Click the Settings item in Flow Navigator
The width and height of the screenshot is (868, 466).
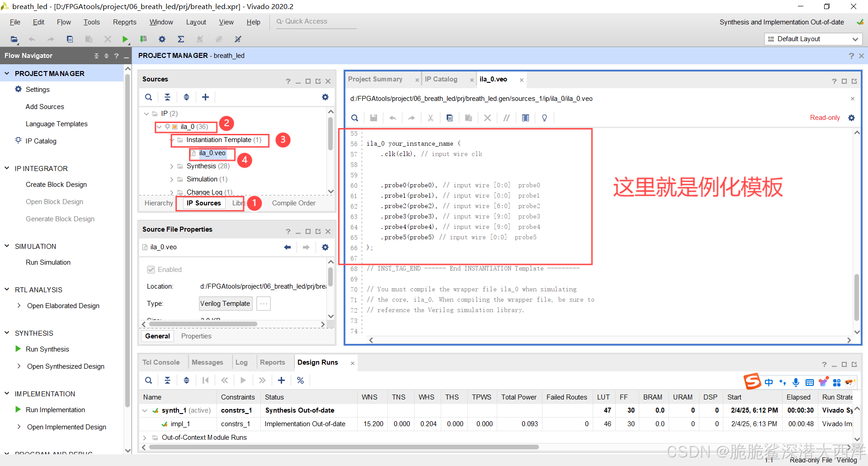(38, 90)
